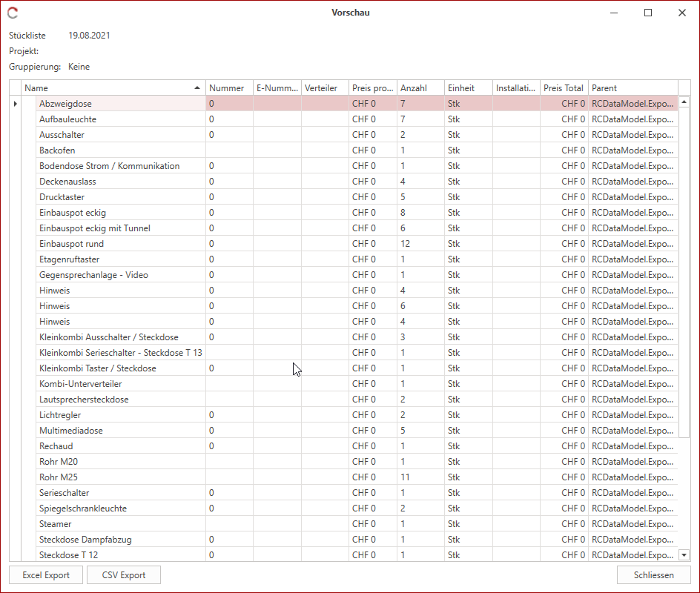The image size is (700, 593).
Task: Close the preview with Schliessen
Action: pos(653,575)
